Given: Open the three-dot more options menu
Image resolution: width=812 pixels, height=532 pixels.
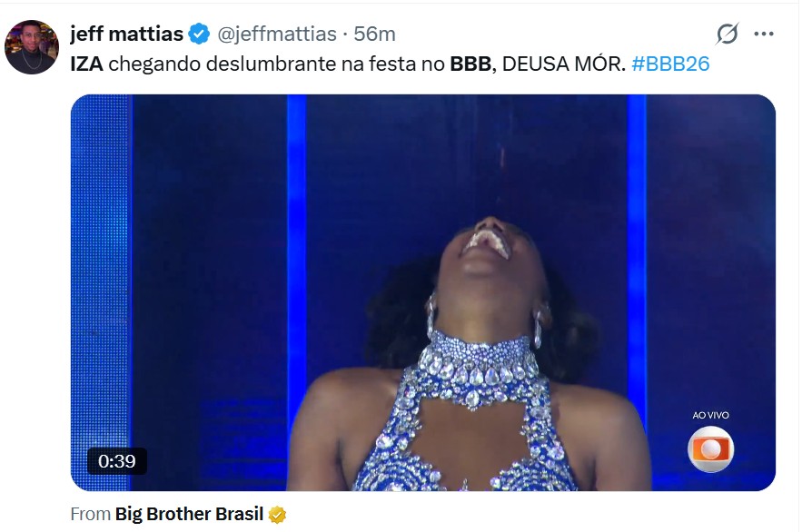Looking at the screenshot, I should tap(763, 34).
